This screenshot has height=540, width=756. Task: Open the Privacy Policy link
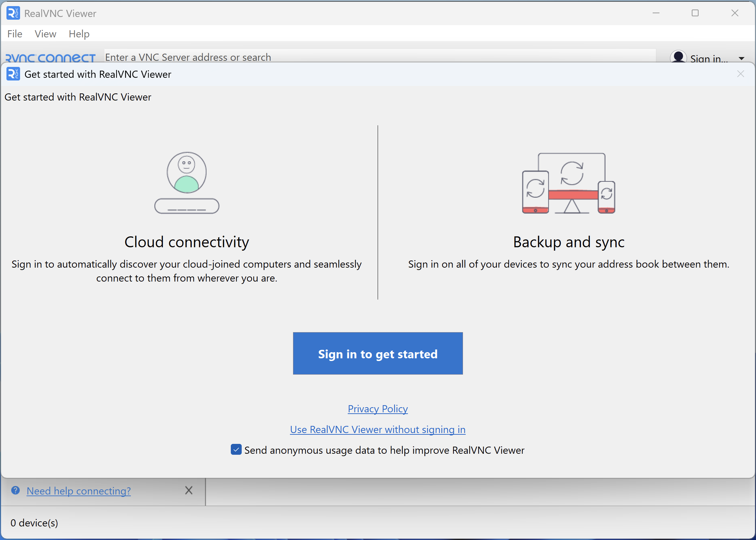point(378,409)
